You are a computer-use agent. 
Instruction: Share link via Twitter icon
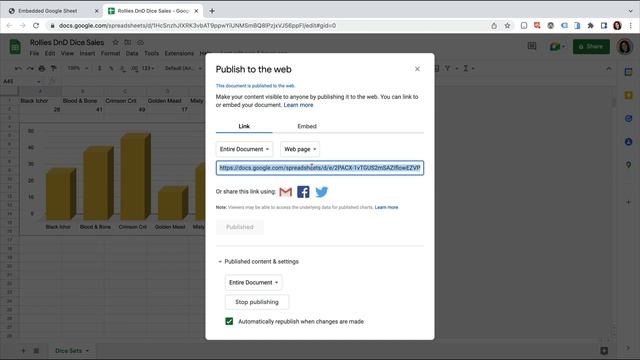pos(322,192)
